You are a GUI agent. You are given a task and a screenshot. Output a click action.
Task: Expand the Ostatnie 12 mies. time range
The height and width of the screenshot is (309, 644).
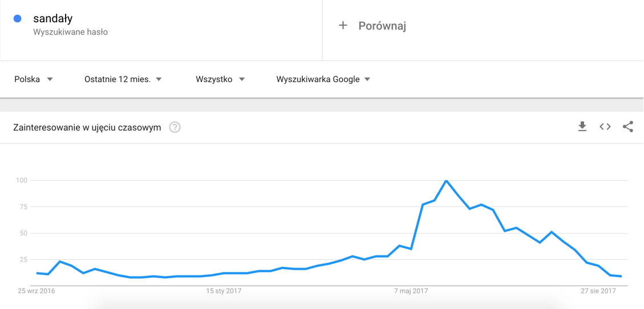pyautogui.click(x=123, y=79)
